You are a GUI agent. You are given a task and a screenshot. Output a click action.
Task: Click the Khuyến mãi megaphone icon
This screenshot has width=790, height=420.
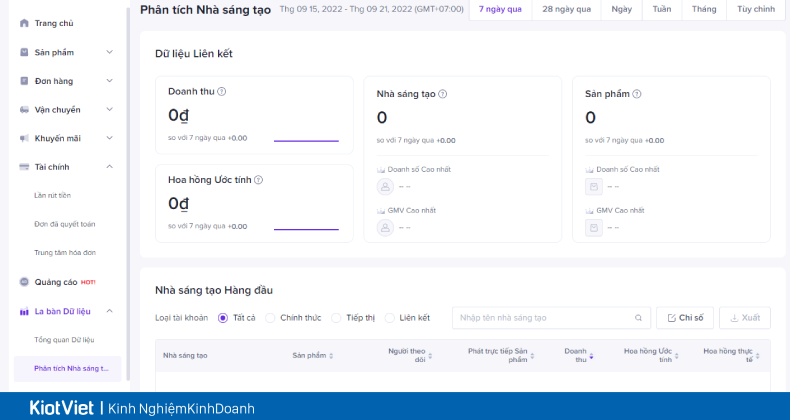pyautogui.click(x=25, y=138)
